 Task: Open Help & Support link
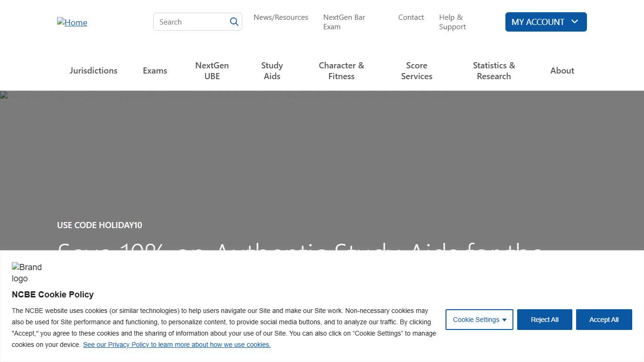[x=452, y=22]
